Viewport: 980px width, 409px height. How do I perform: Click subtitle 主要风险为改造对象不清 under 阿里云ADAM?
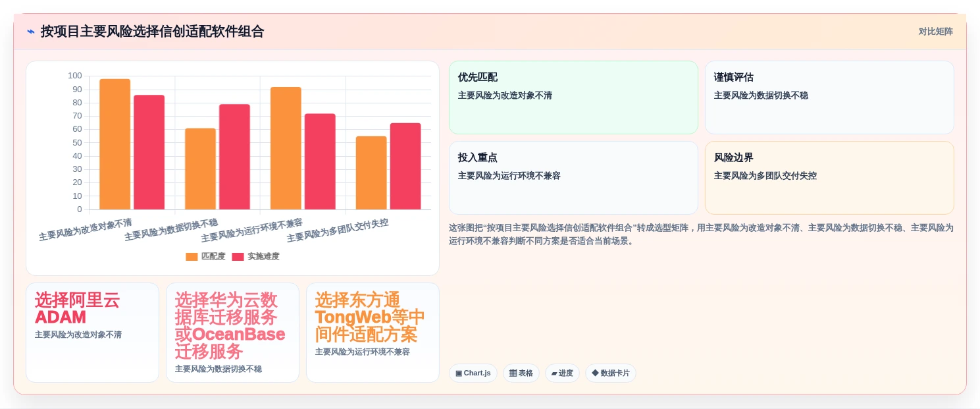tap(78, 335)
